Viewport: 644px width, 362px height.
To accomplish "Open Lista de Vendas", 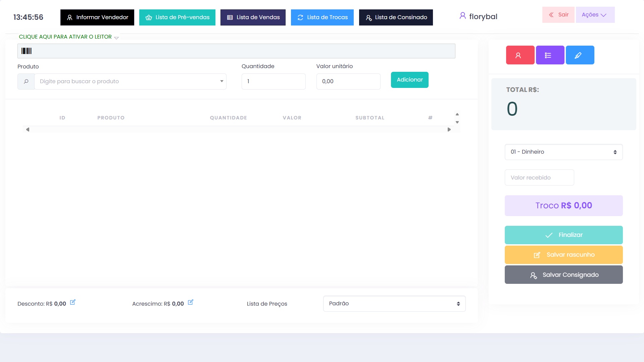I will (253, 17).
